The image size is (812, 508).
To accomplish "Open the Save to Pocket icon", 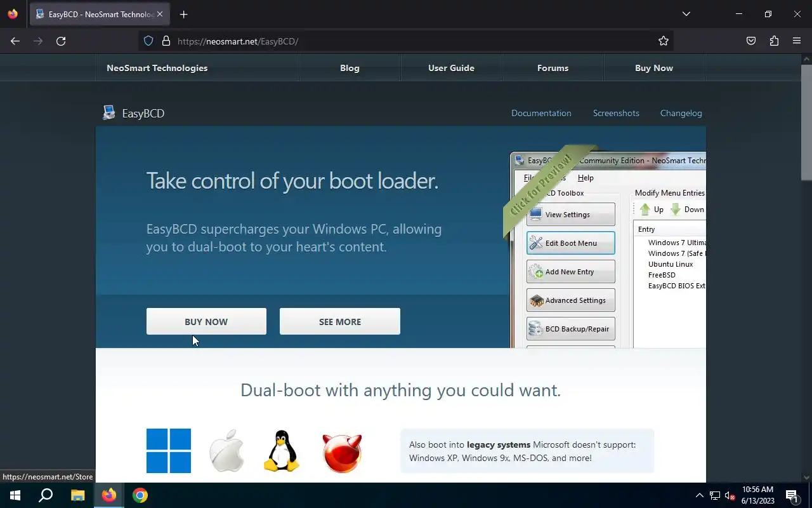I will (x=751, y=41).
